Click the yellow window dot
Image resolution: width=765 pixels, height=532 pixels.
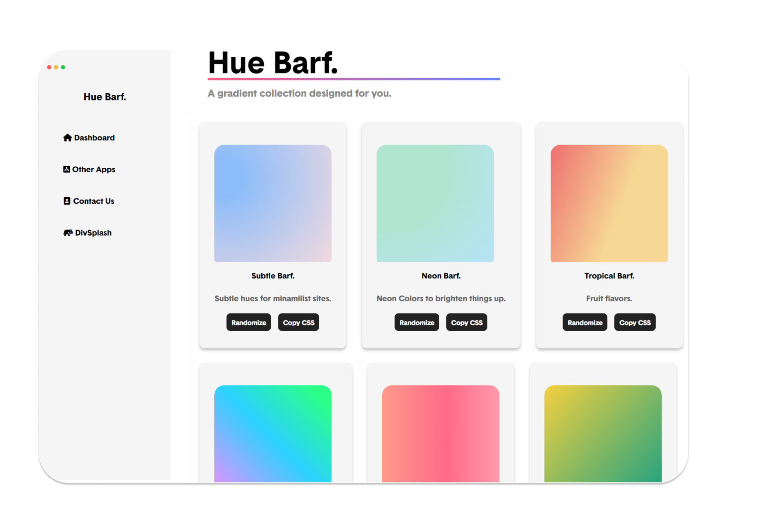[56, 67]
